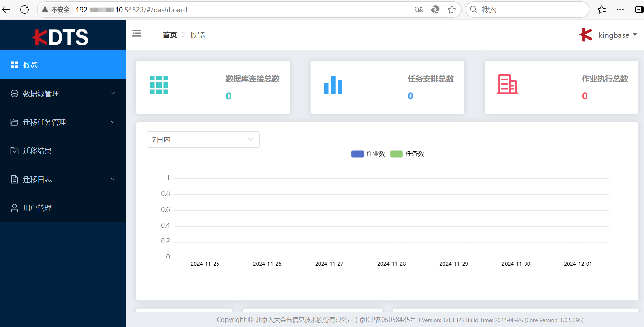Click the 2024-11-26 axis label
This screenshot has width=644, height=327.
(267, 264)
